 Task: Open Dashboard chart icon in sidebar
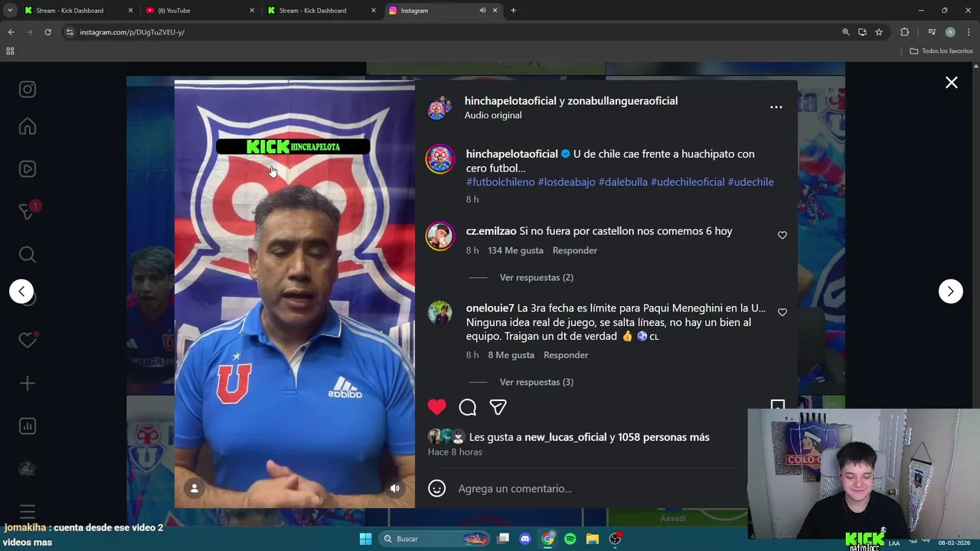tap(28, 426)
